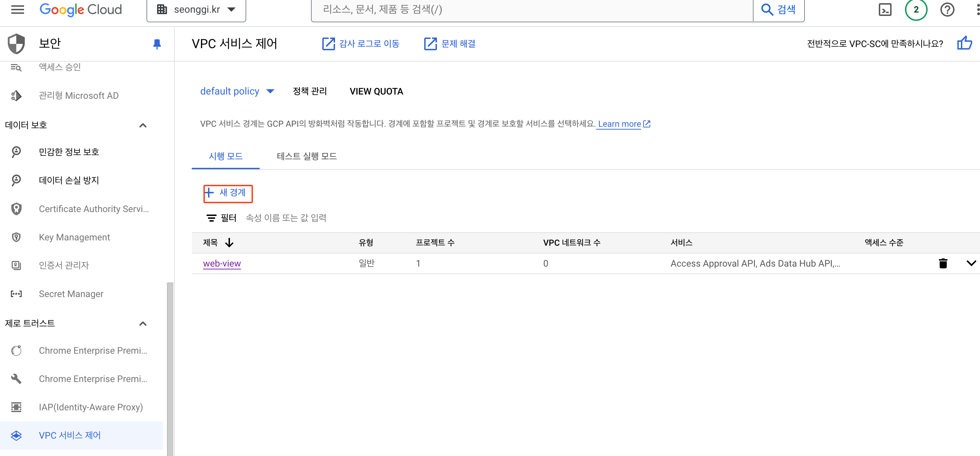Open Secret Manager from the sidebar
This screenshot has height=456, width=980.
[71, 294]
